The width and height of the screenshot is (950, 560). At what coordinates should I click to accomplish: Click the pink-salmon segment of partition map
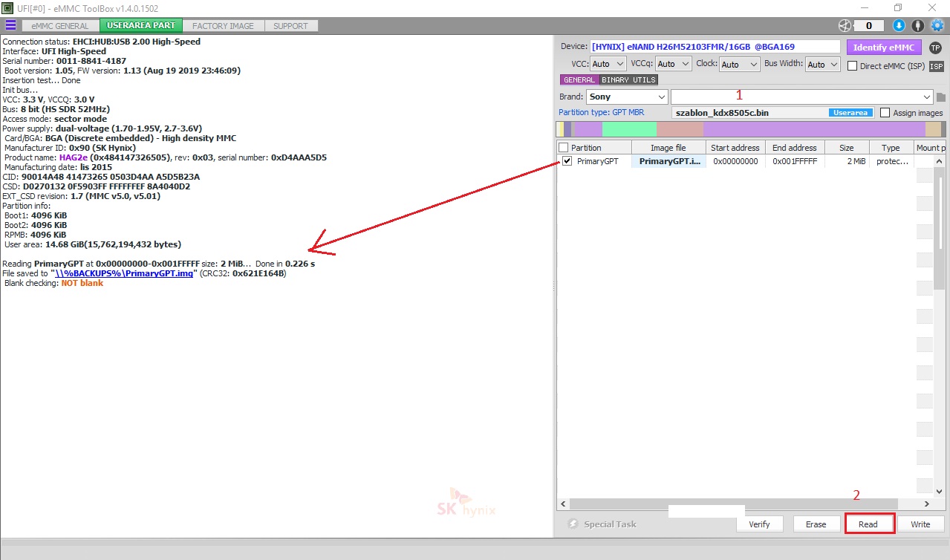680,129
